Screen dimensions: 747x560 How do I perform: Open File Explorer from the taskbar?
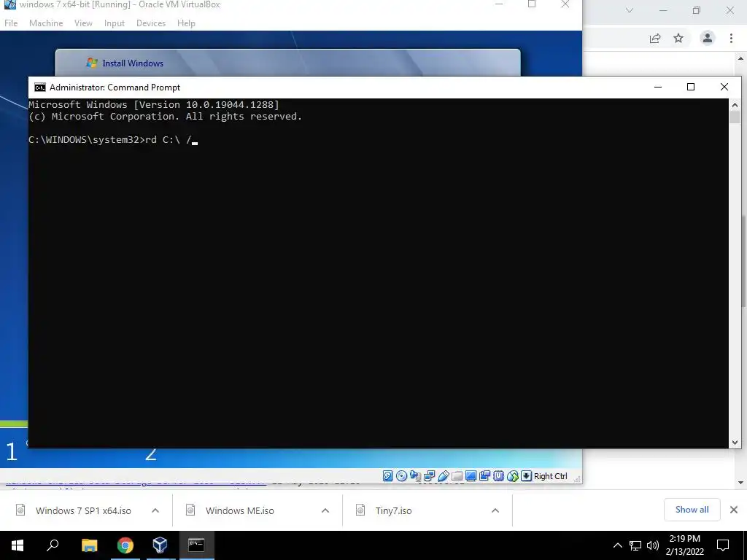(x=89, y=545)
